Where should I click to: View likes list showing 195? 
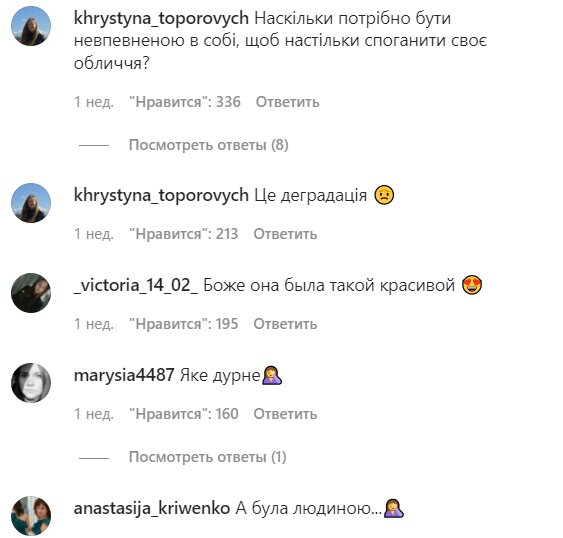183,324
